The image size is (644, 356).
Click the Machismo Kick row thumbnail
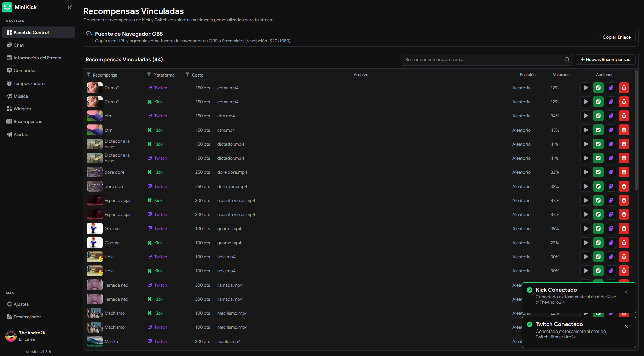(x=95, y=313)
